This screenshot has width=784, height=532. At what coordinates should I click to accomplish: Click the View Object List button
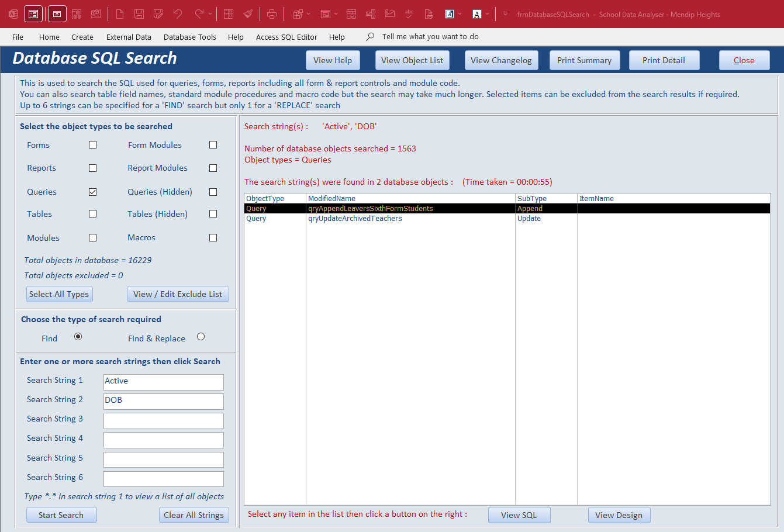pyautogui.click(x=412, y=60)
